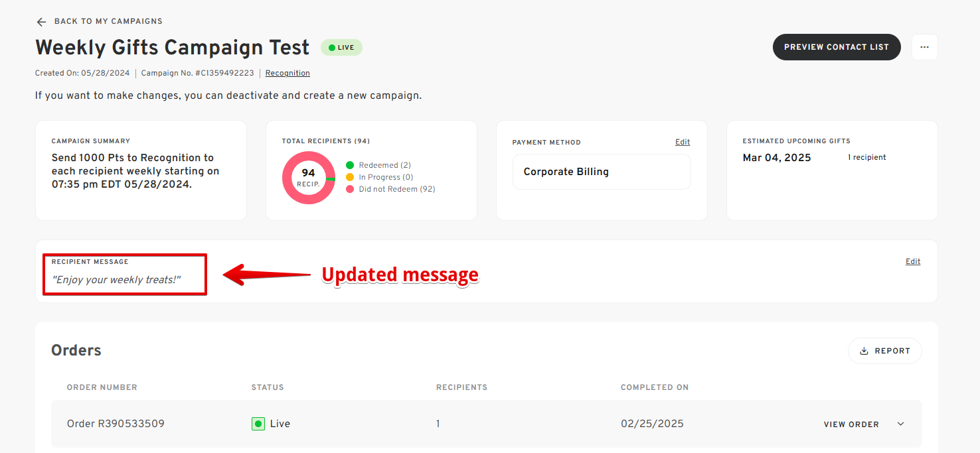Click the download icon in Report button
Screen dimensions: 980x453
coord(864,351)
